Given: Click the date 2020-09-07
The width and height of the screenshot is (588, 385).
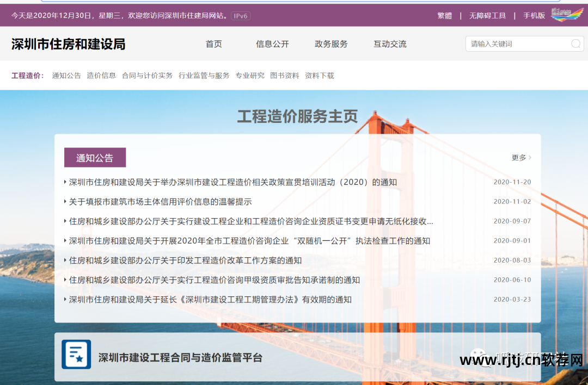Looking at the screenshot, I should pos(512,221).
